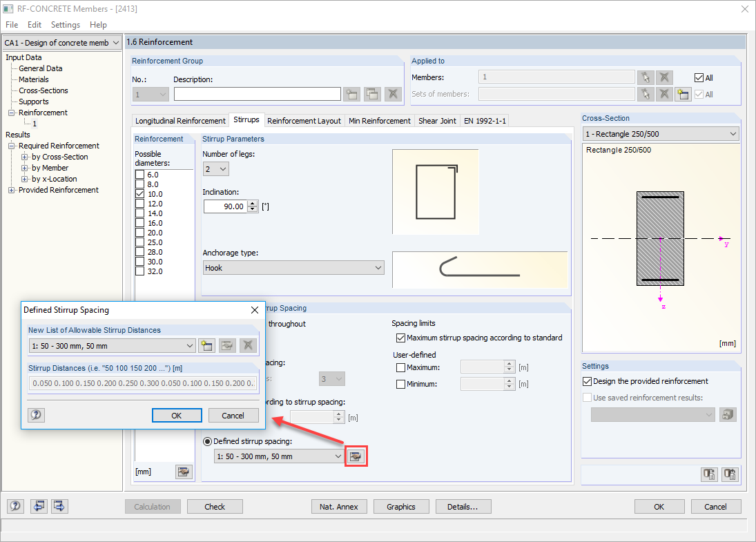The height and width of the screenshot is (542, 756).
Task: Go to previous table arrow icon
Action: point(39,506)
